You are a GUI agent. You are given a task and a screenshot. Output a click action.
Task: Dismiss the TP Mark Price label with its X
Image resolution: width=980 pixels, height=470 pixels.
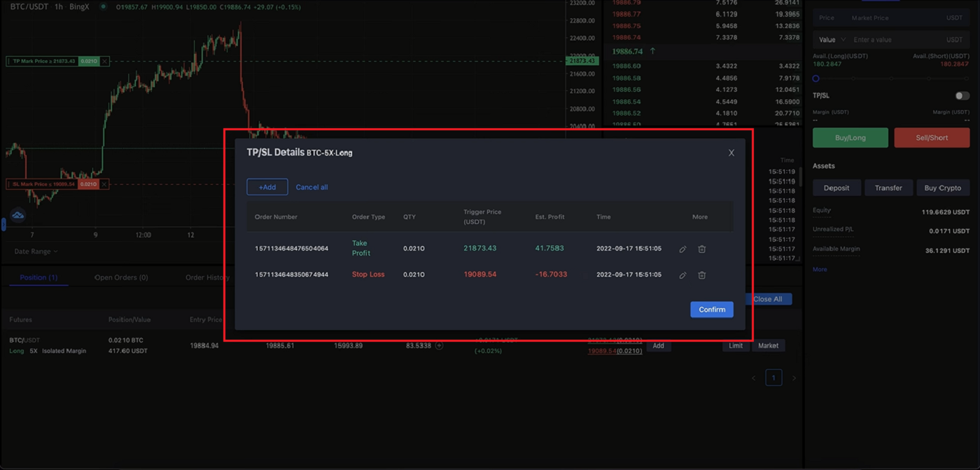105,62
